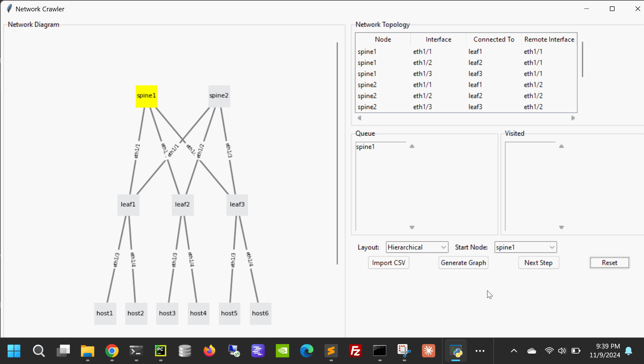
Task: Open the Start Node dropdown
Action: click(525, 247)
